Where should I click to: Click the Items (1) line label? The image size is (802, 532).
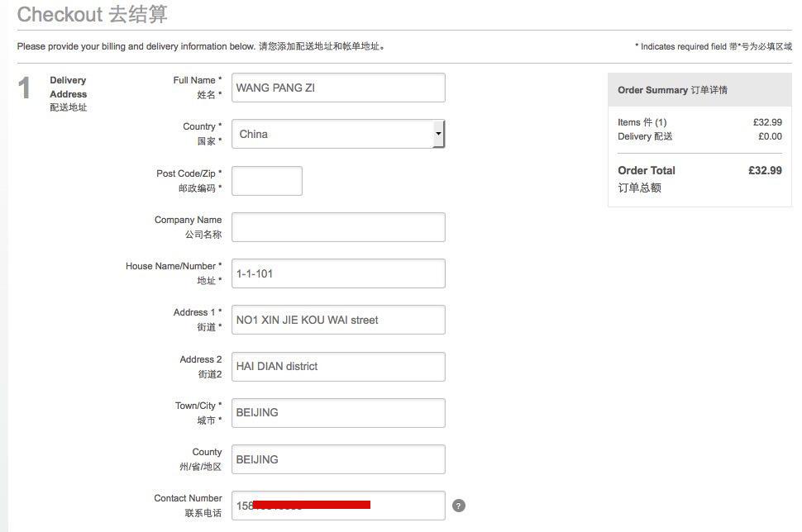pos(642,122)
